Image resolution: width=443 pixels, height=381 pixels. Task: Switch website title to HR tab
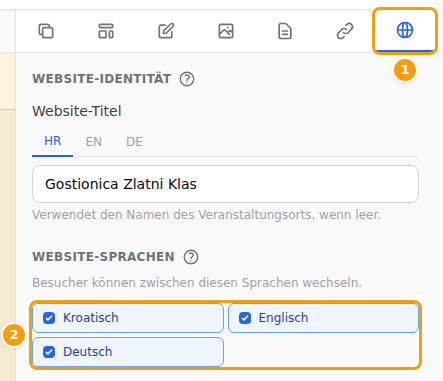coord(53,141)
